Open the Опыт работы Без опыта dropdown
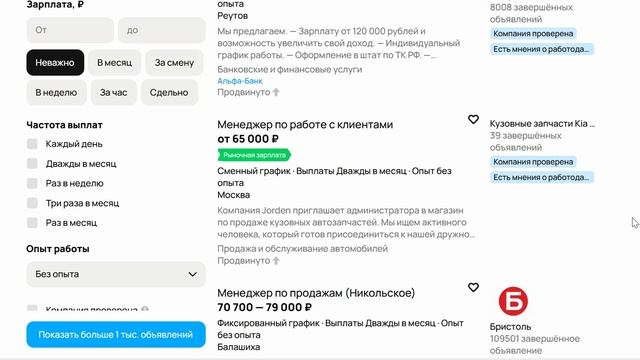Screen dimensions: 640x360 [116, 274]
